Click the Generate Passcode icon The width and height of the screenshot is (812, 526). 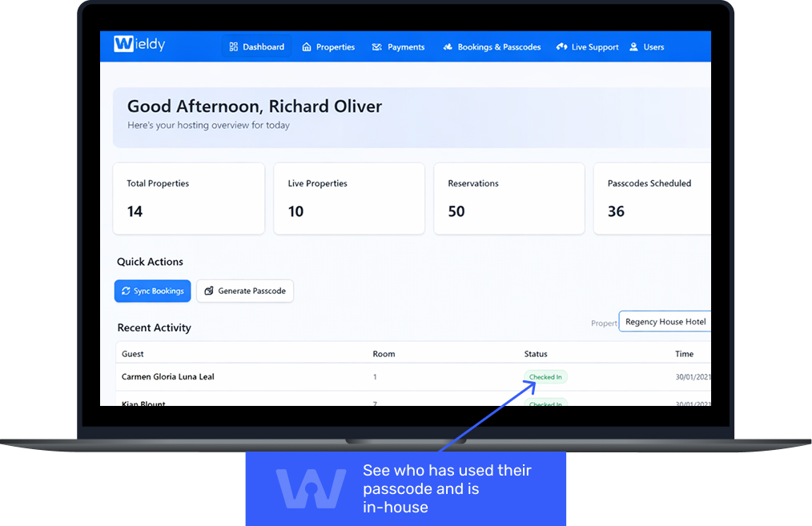point(208,291)
